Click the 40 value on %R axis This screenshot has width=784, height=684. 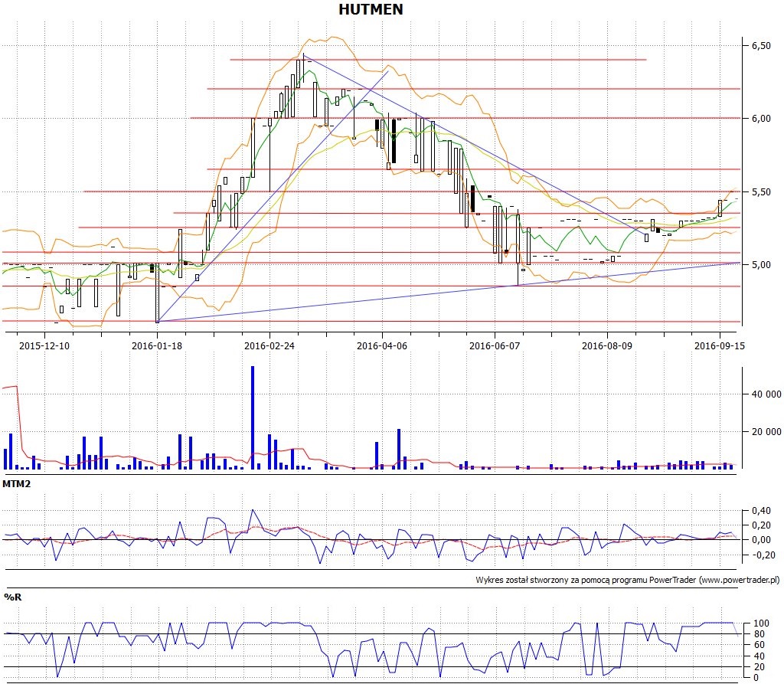(x=759, y=656)
